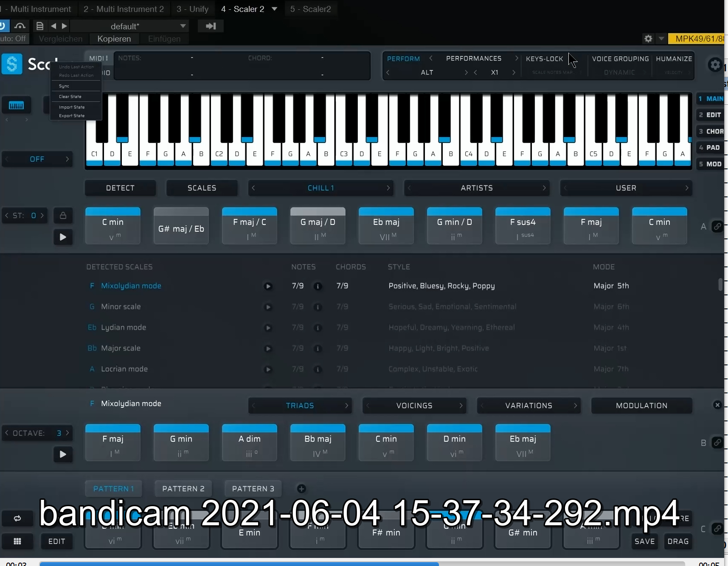This screenshot has width=728, height=566.
Task: Open the 4 PAD page
Action: 710,147
